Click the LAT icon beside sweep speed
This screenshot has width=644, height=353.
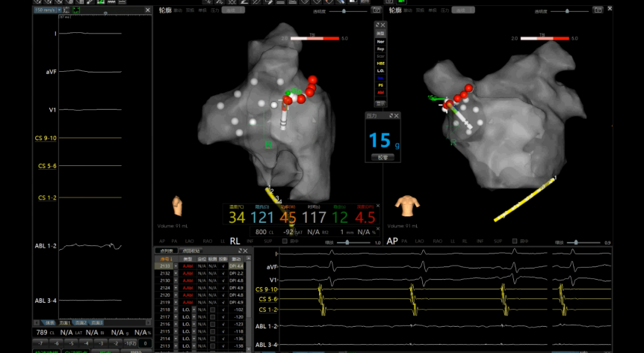[x=76, y=10]
